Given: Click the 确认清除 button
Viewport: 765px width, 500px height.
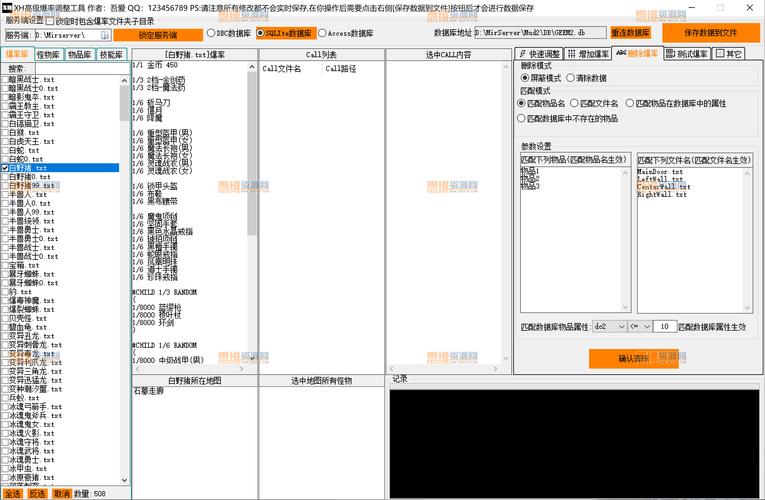Looking at the screenshot, I should coord(633,359).
